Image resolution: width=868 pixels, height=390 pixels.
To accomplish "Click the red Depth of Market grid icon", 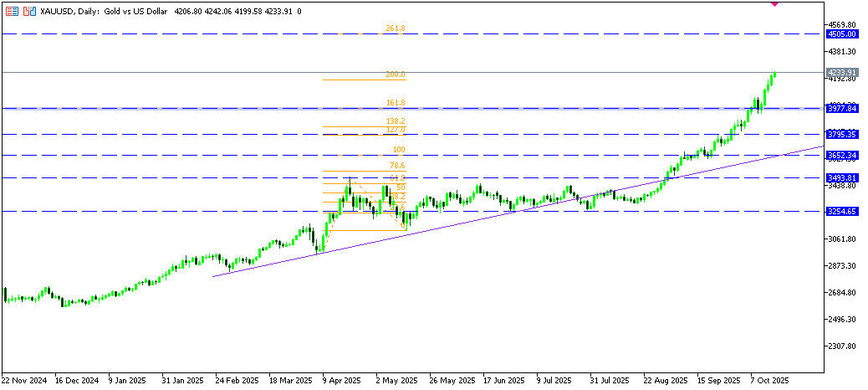I will 12,12.
